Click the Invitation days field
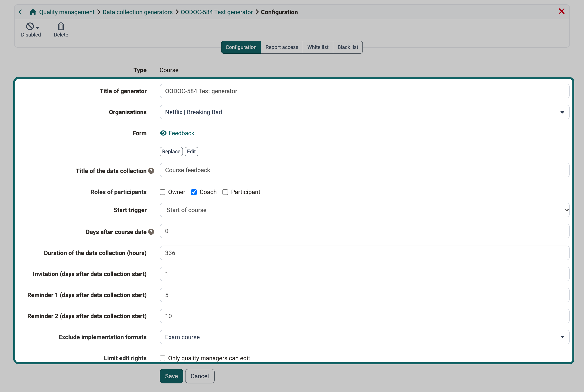Screen dimensions: 584x392 (365, 274)
